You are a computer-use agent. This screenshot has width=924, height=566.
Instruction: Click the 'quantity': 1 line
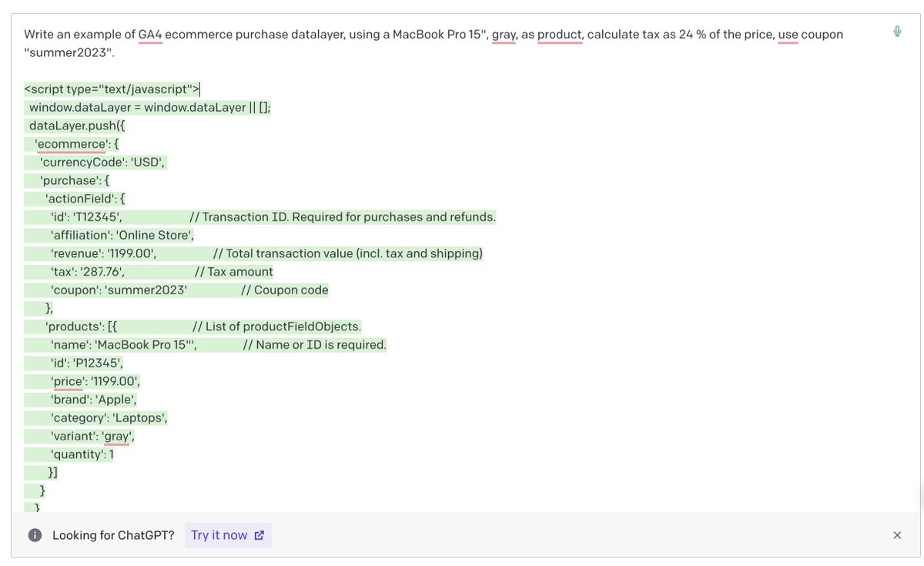[x=82, y=454]
